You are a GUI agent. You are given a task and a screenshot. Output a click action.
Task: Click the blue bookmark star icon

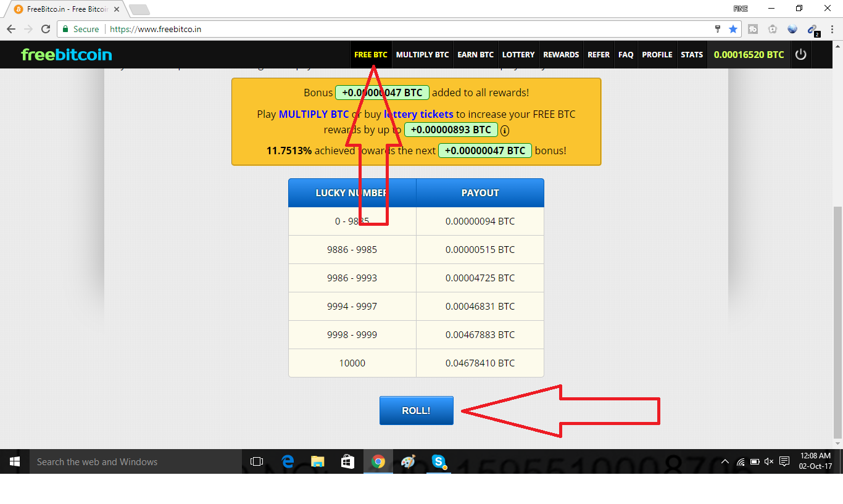coord(733,29)
